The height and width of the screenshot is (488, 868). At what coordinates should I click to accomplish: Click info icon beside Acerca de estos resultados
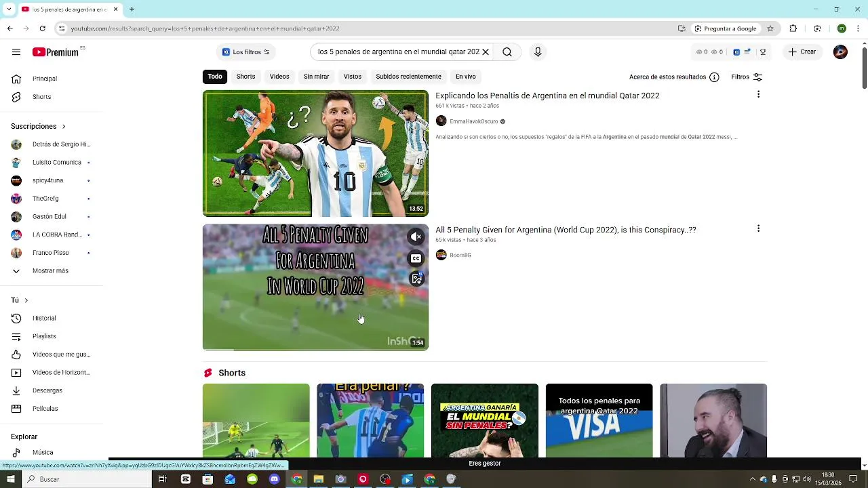click(x=714, y=77)
